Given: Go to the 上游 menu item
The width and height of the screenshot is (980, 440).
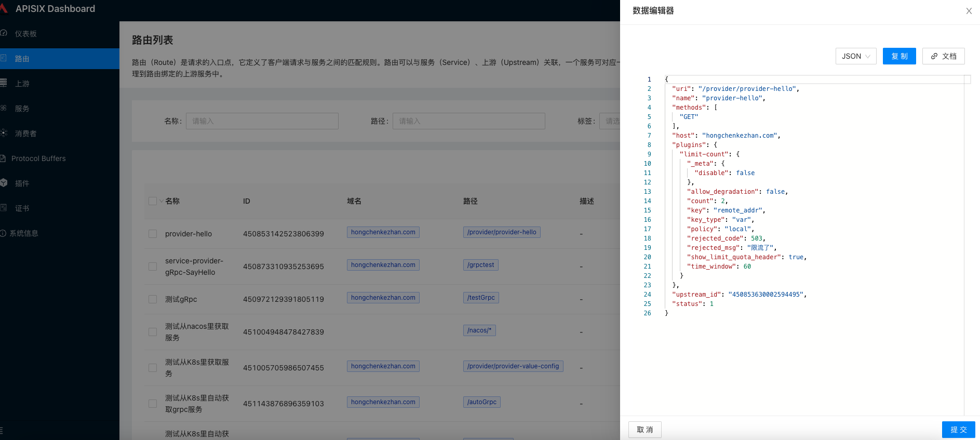Looking at the screenshot, I should [60, 84].
